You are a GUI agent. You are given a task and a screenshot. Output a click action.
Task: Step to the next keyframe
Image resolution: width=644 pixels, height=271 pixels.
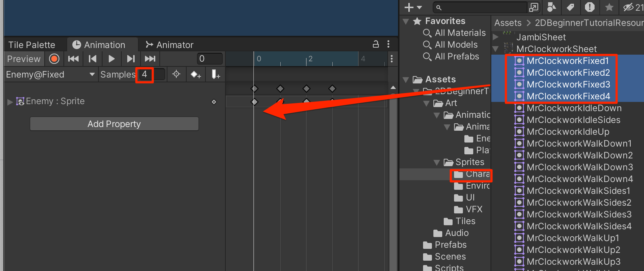pos(131,59)
